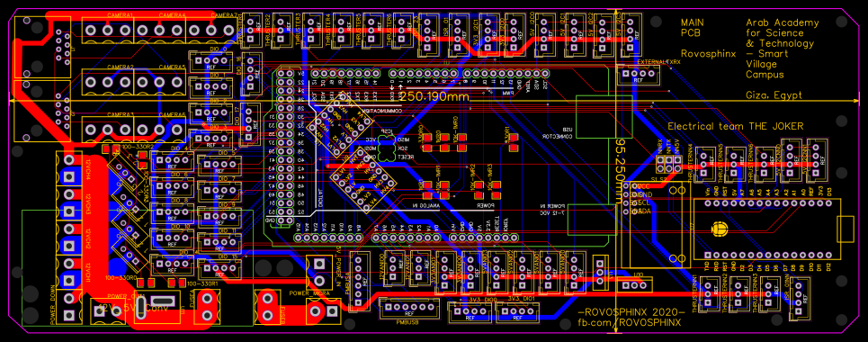Image resolution: width=868 pixels, height=342 pixels.
Task: Select the -ROVOSPHINX 2020- text
Action: 631,312
